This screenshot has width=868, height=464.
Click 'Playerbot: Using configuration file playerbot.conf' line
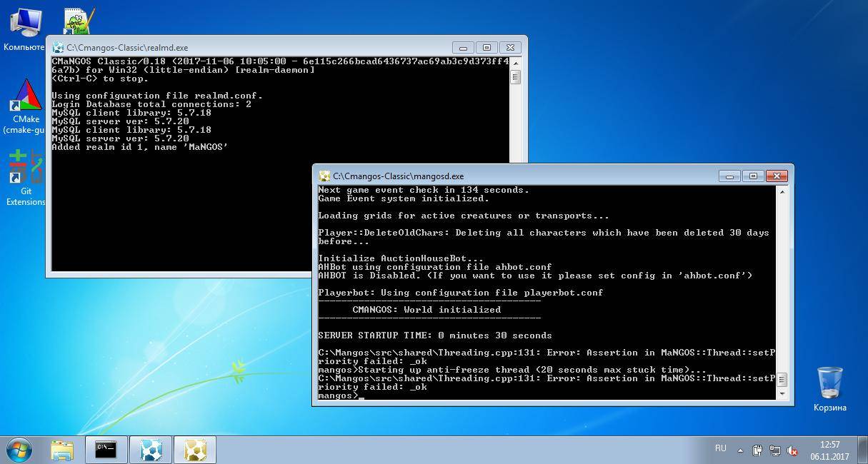[x=461, y=293]
